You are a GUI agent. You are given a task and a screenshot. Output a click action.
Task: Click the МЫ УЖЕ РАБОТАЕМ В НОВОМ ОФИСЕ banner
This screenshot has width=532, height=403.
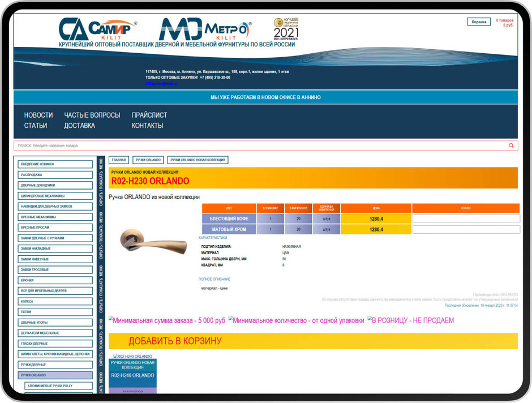[x=265, y=97]
